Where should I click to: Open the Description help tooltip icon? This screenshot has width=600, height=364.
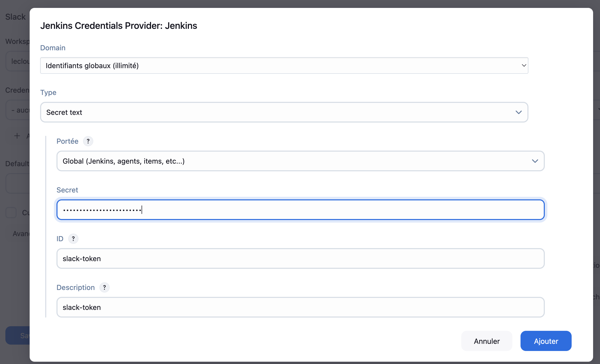(x=105, y=287)
